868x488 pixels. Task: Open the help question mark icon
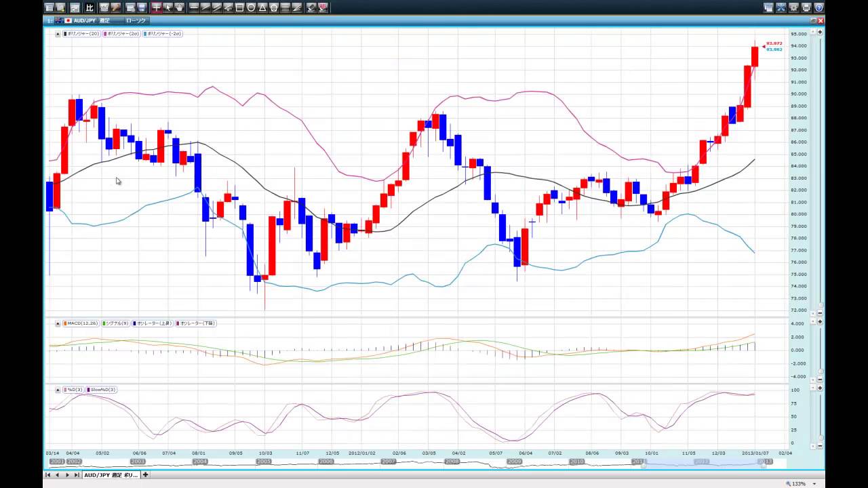click(818, 7)
